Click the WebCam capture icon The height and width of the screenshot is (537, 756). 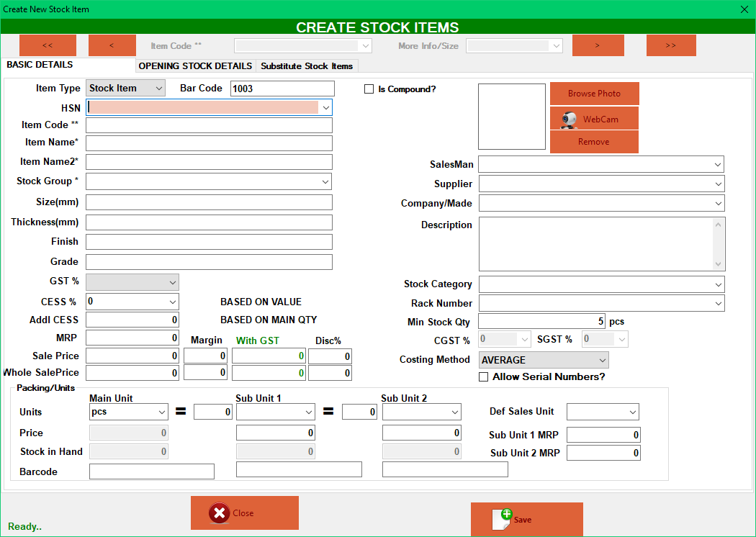(x=568, y=117)
